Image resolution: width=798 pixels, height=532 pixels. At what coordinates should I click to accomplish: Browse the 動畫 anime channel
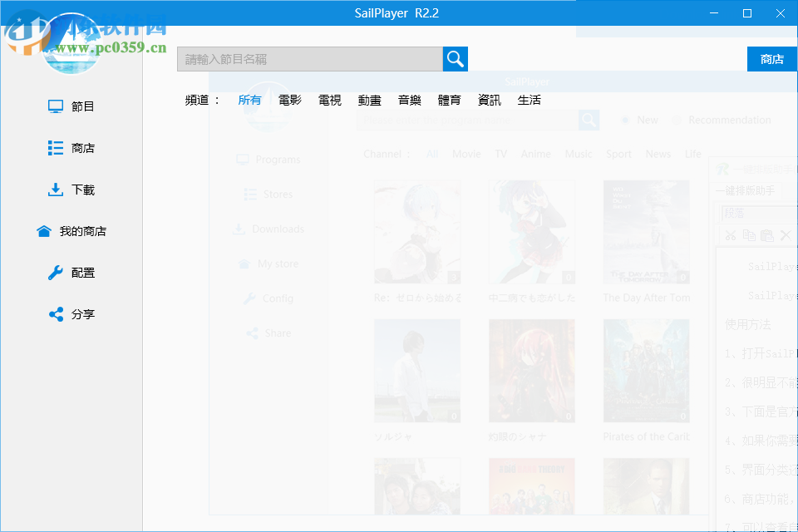click(369, 100)
